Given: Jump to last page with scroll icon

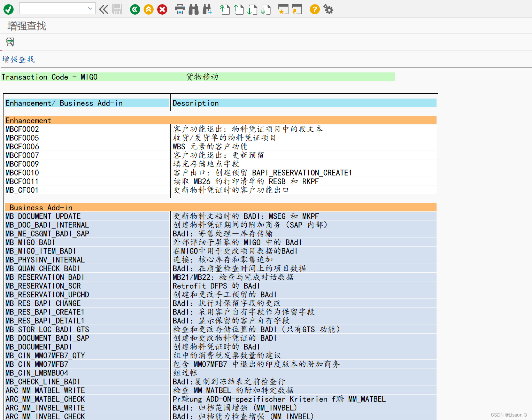Looking at the screenshot, I should coord(265,9).
